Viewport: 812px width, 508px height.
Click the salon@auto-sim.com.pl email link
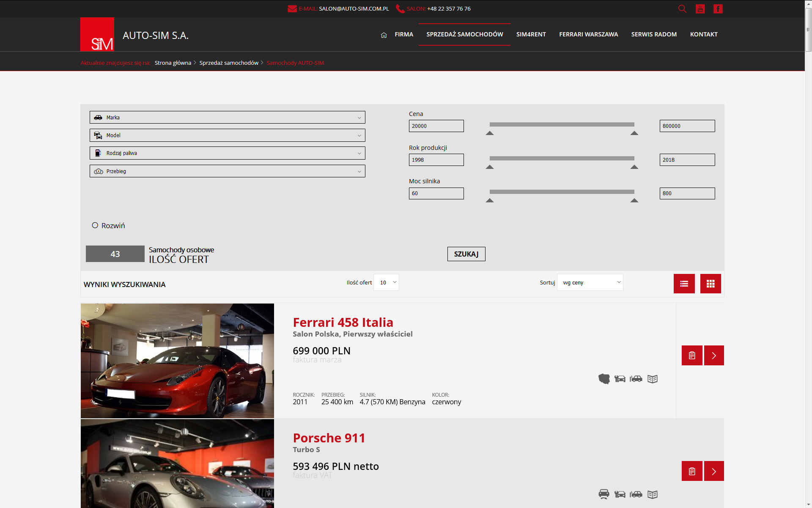[354, 8]
